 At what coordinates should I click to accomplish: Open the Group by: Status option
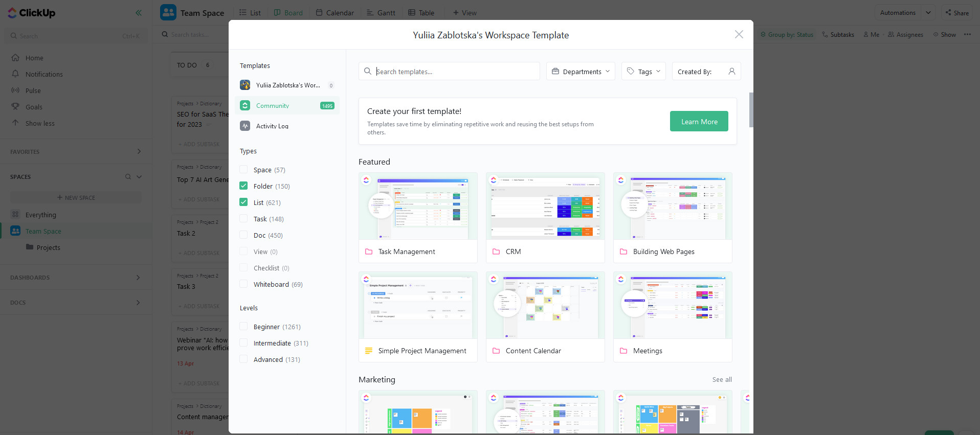tap(787, 35)
